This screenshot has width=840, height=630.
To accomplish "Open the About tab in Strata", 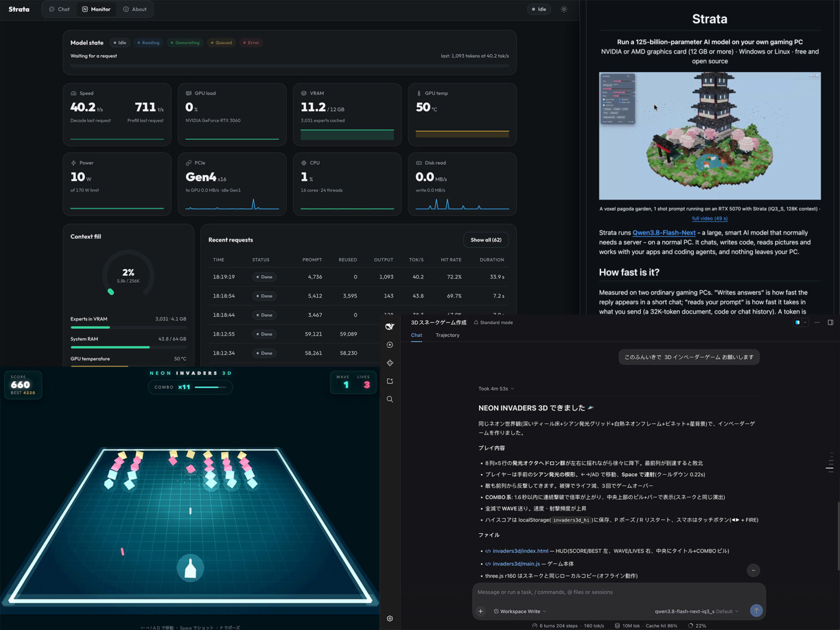I will click(135, 9).
